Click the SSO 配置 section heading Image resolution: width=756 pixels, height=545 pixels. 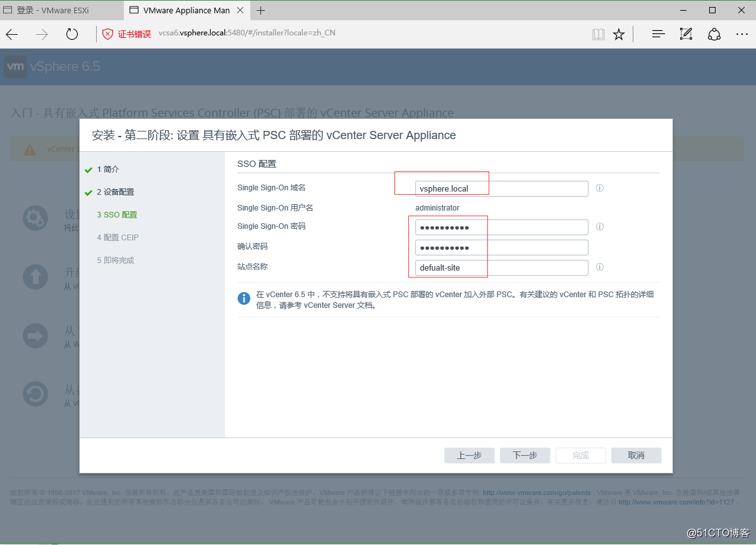click(257, 164)
